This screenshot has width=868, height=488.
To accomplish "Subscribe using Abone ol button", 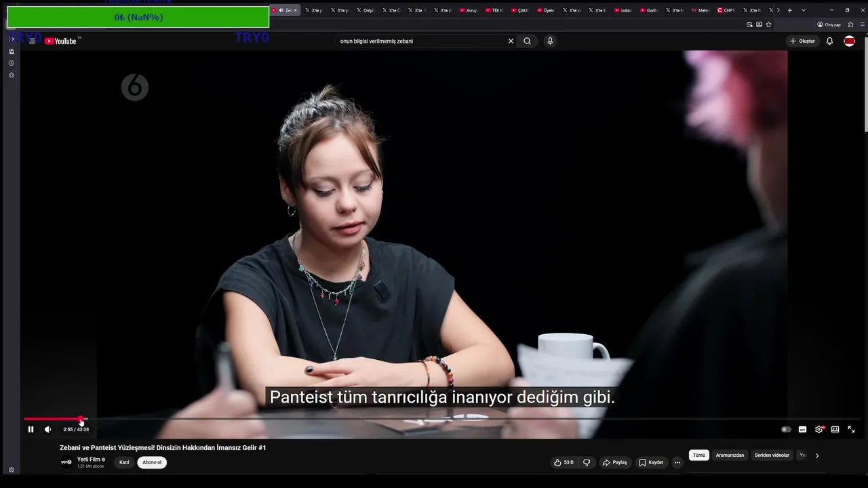I will (152, 462).
